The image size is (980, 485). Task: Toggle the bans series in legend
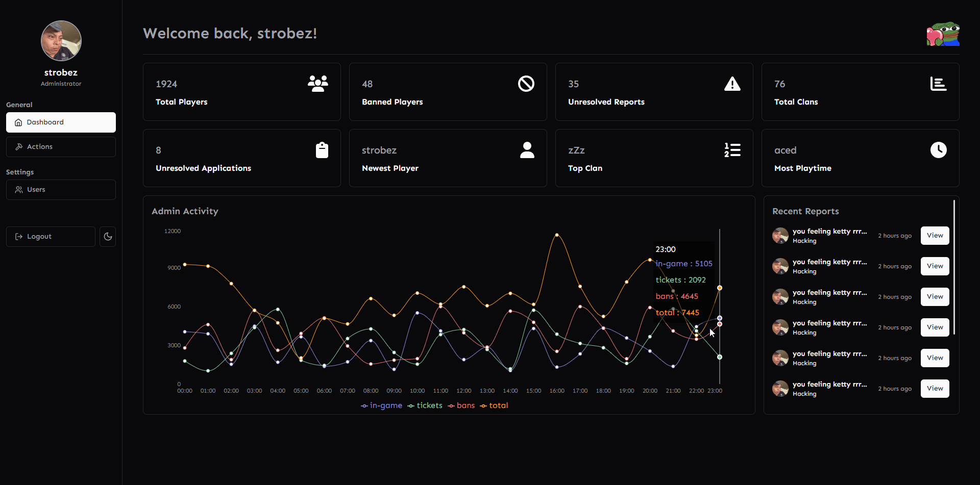[461, 405]
